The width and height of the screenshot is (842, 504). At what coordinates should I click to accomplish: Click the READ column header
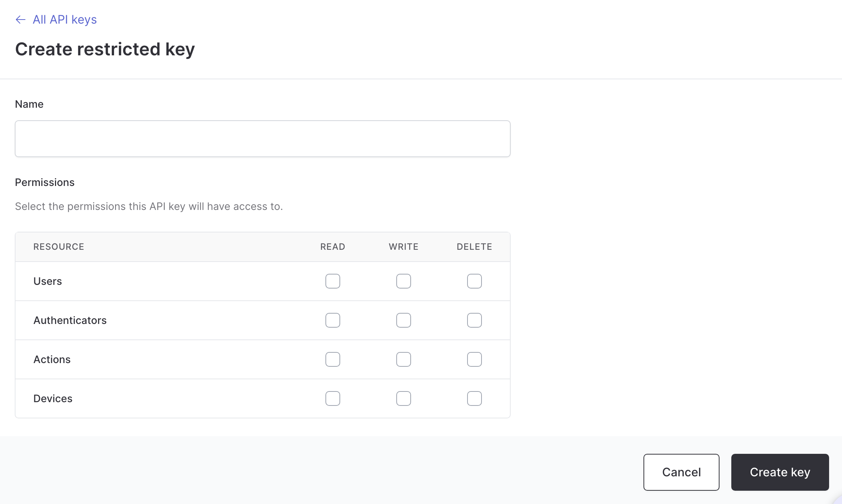pyautogui.click(x=332, y=247)
